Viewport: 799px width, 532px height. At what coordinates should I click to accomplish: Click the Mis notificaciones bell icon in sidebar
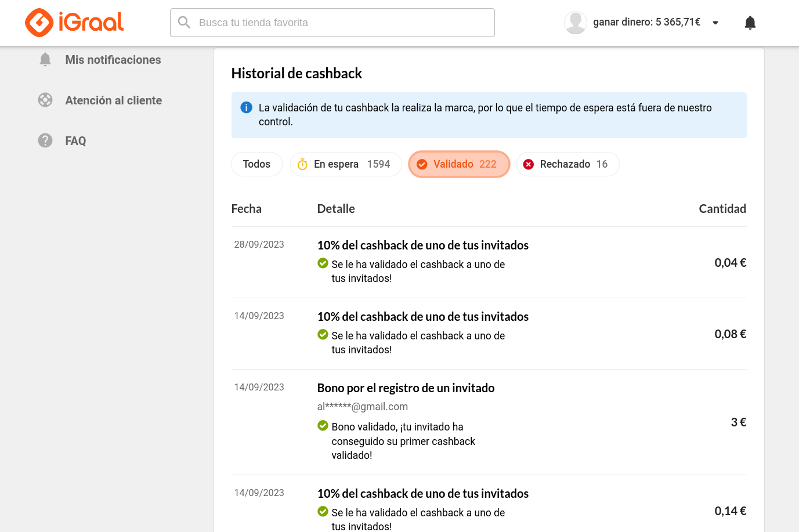tap(45, 59)
